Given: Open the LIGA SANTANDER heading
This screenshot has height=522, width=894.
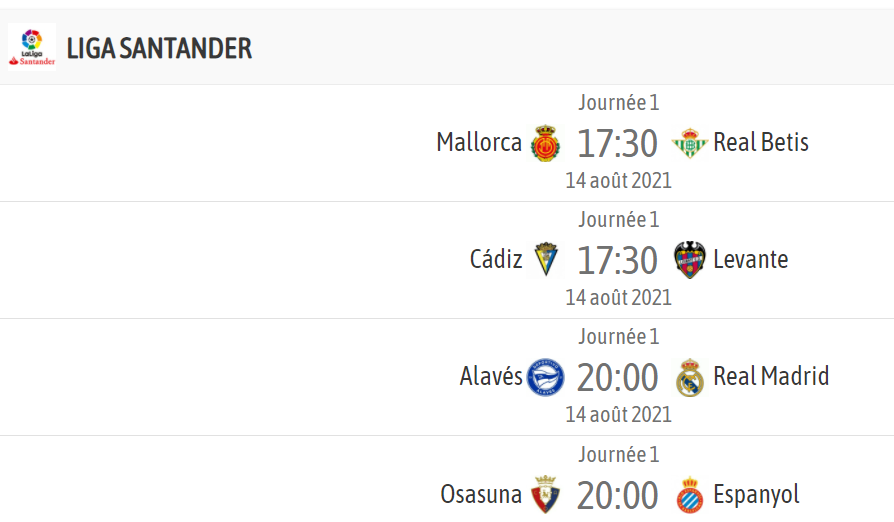Looking at the screenshot, I should click(159, 48).
